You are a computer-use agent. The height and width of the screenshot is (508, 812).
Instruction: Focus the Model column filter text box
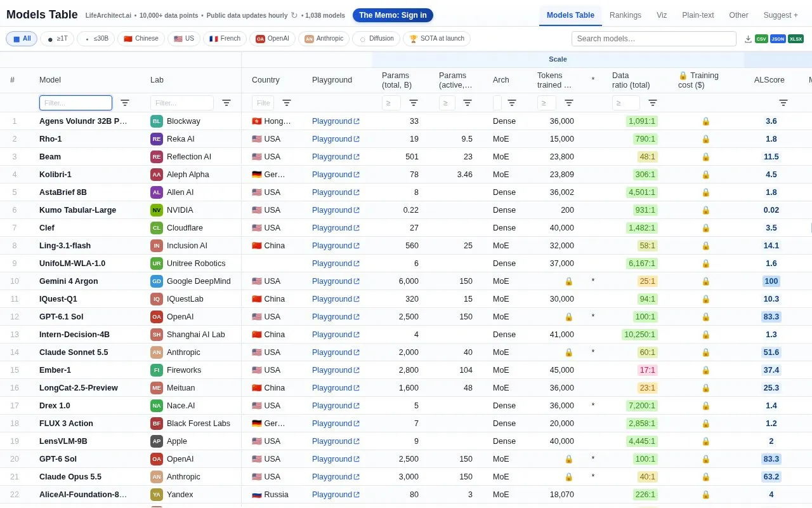click(75, 103)
